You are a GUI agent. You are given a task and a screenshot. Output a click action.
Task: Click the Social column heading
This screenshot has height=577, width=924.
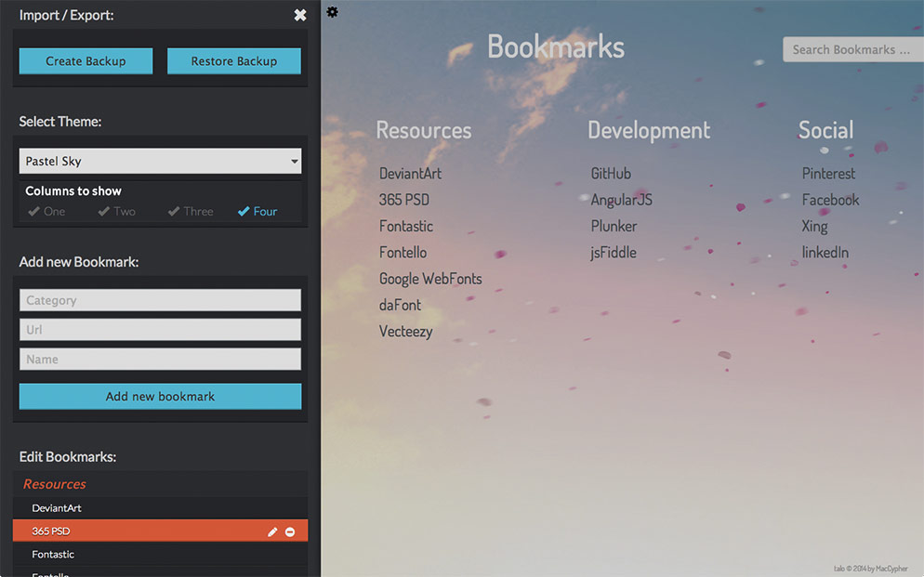[826, 130]
